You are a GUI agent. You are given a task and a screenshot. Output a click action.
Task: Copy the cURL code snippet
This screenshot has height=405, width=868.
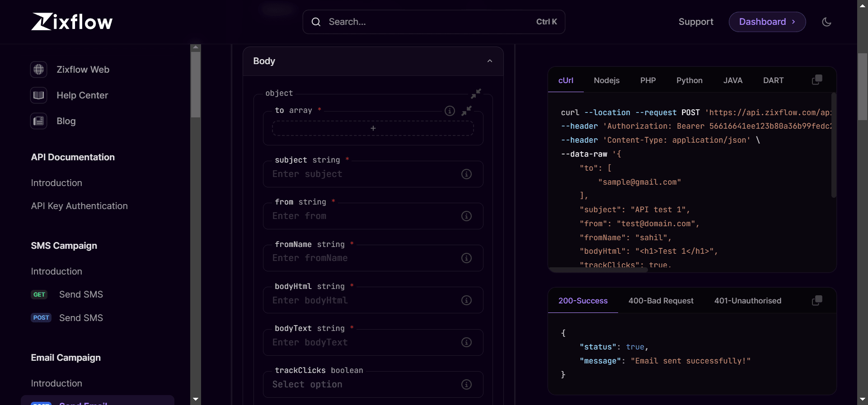pyautogui.click(x=817, y=80)
